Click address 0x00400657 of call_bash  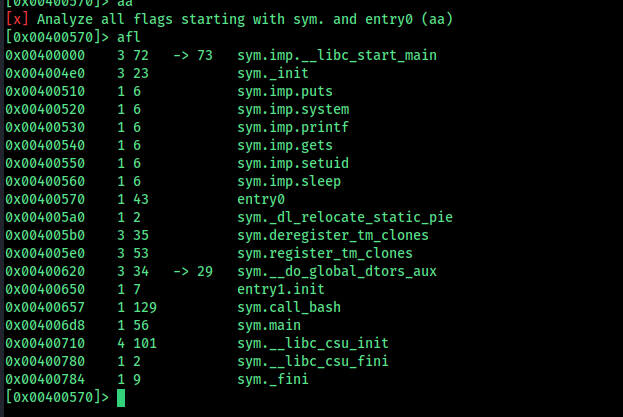45,307
